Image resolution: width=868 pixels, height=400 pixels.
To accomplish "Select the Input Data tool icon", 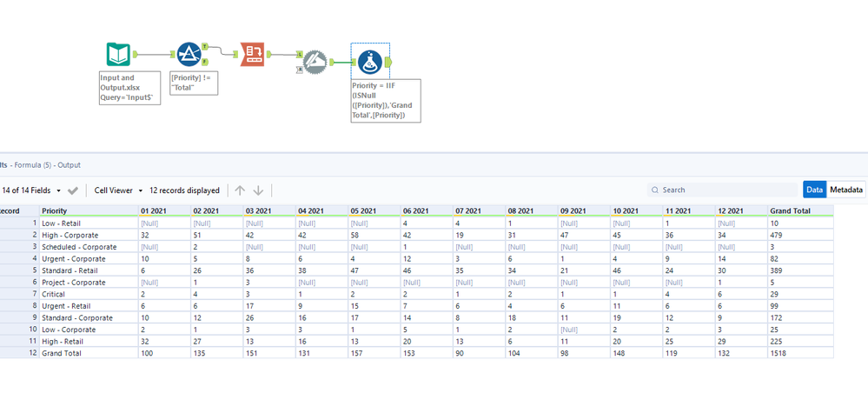I will tap(118, 55).
